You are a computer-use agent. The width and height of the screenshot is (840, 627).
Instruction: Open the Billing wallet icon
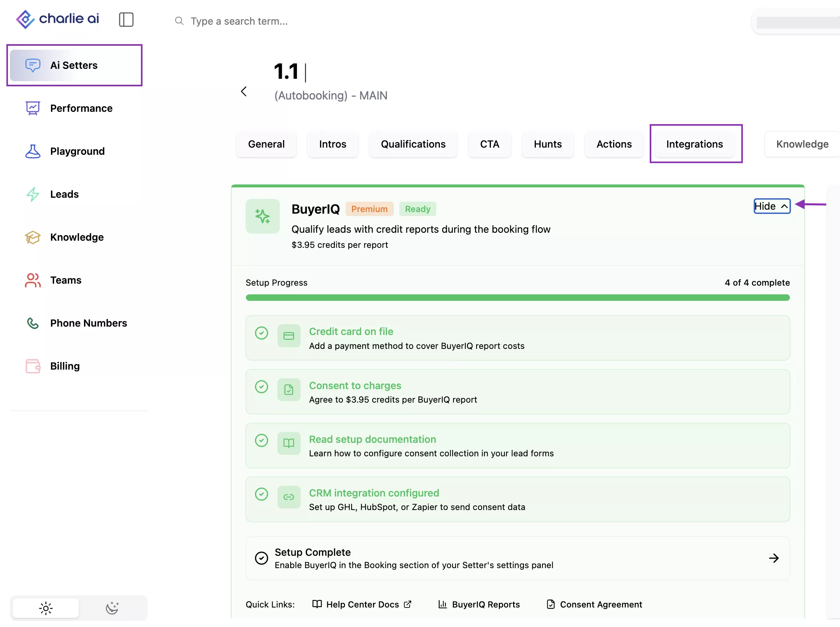pos(33,366)
